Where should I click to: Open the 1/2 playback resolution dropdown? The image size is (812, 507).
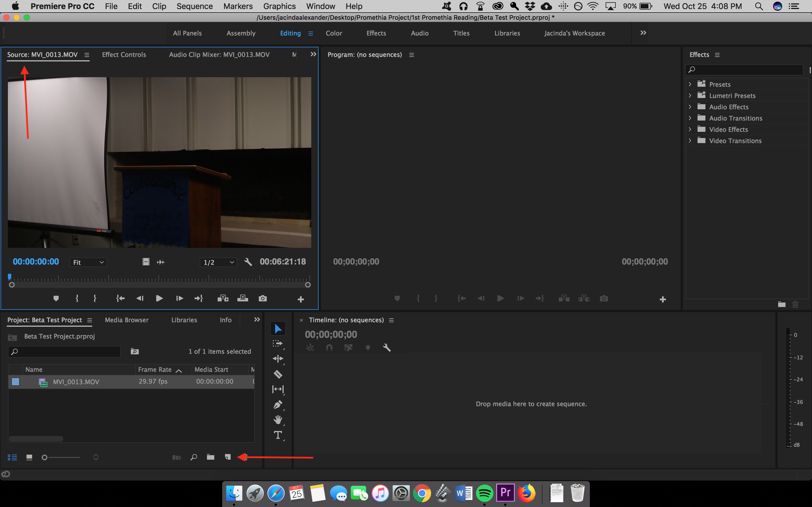pyautogui.click(x=219, y=262)
